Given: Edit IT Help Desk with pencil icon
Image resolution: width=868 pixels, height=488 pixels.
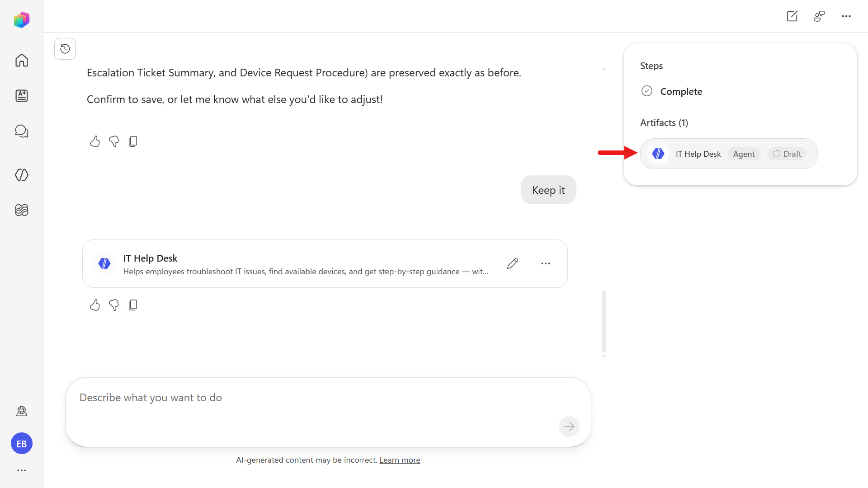Looking at the screenshot, I should coord(513,263).
